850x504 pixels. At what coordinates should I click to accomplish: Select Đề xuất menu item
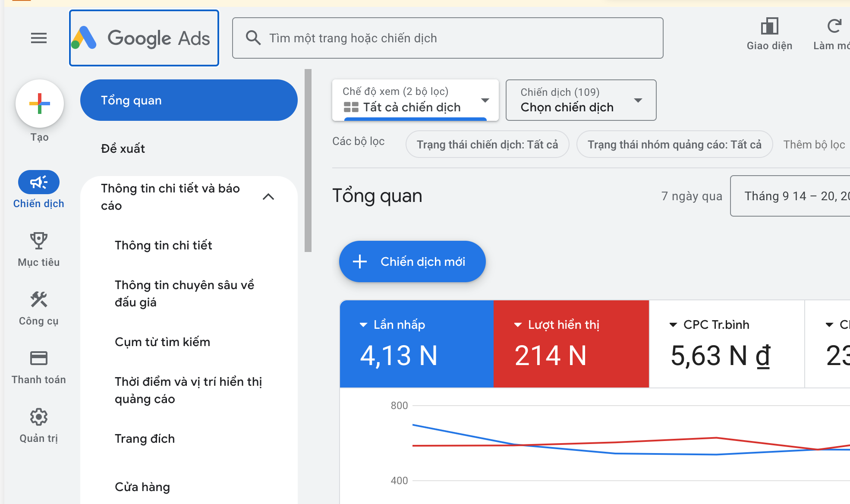pos(123,148)
